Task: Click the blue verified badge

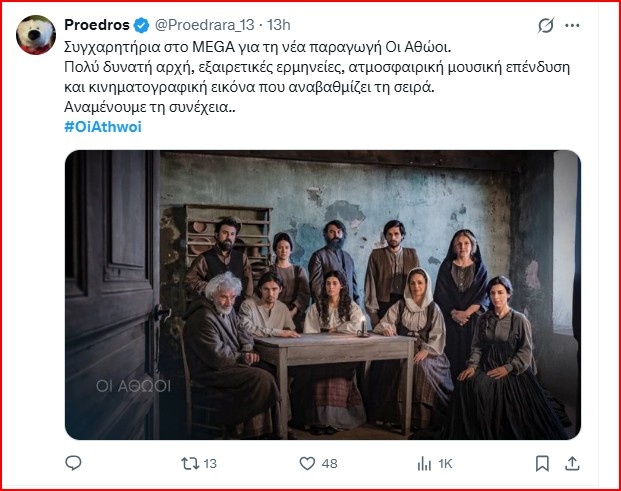Action: point(141,25)
